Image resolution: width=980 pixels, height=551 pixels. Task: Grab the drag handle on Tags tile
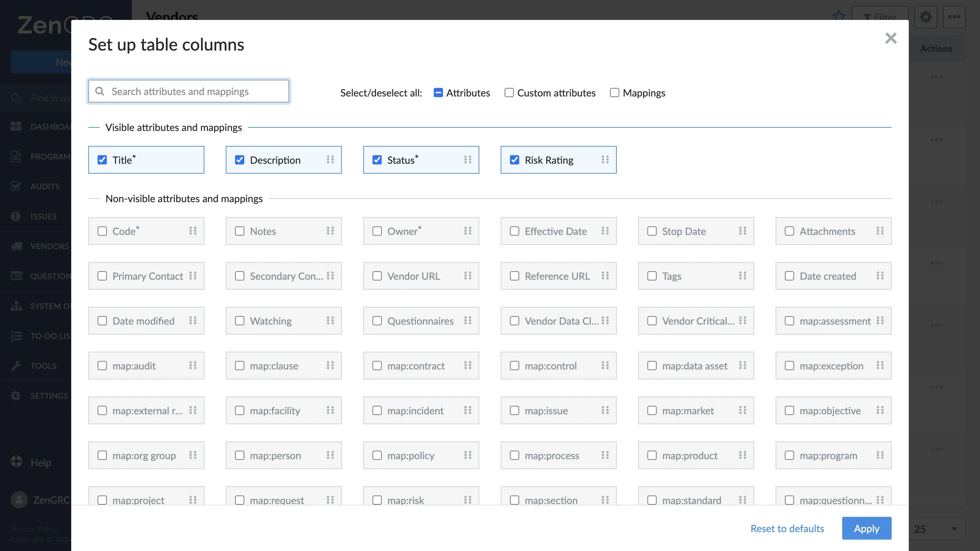coord(742,276)
